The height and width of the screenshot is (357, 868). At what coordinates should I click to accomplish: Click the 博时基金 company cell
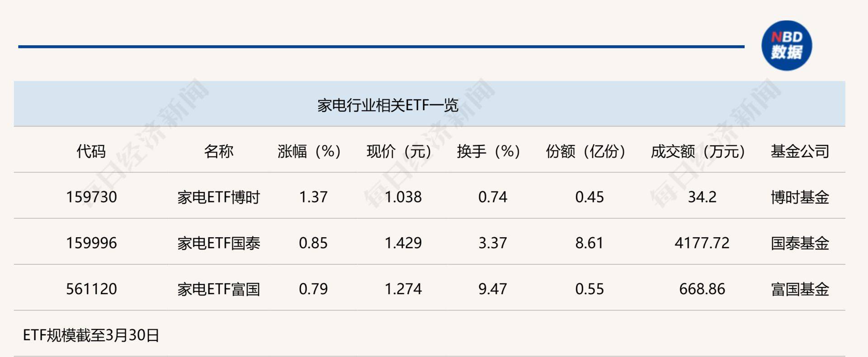800,197
